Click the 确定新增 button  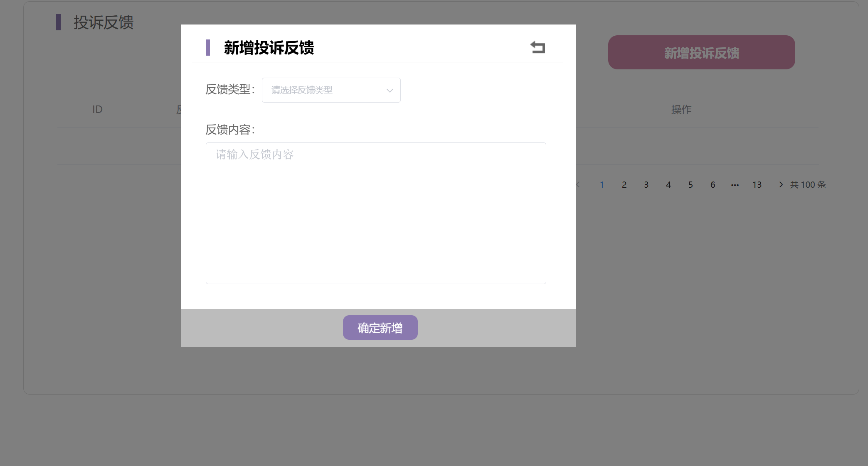[x=380, y=328]
